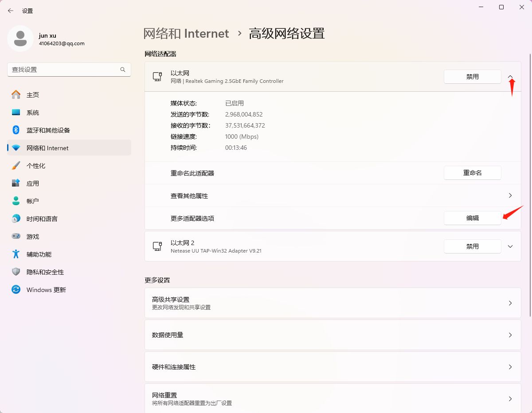Viewport: 532px width, 413px height.
Task: Click the 查找设置 search field
Action: [64, 70]
